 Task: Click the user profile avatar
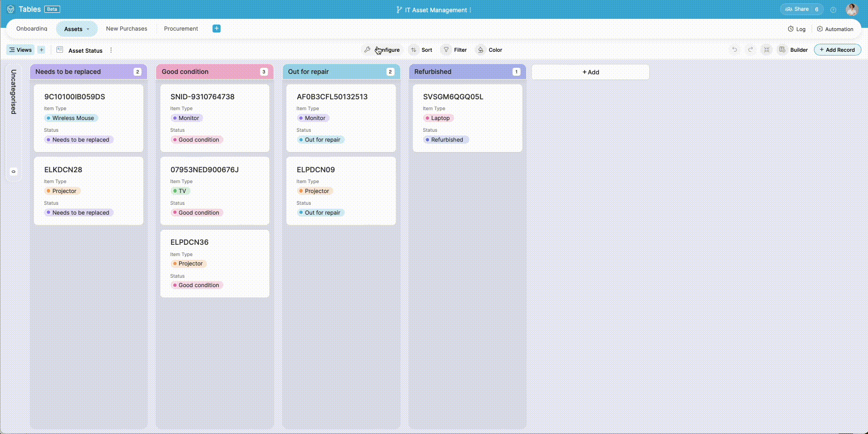(852, 9)
